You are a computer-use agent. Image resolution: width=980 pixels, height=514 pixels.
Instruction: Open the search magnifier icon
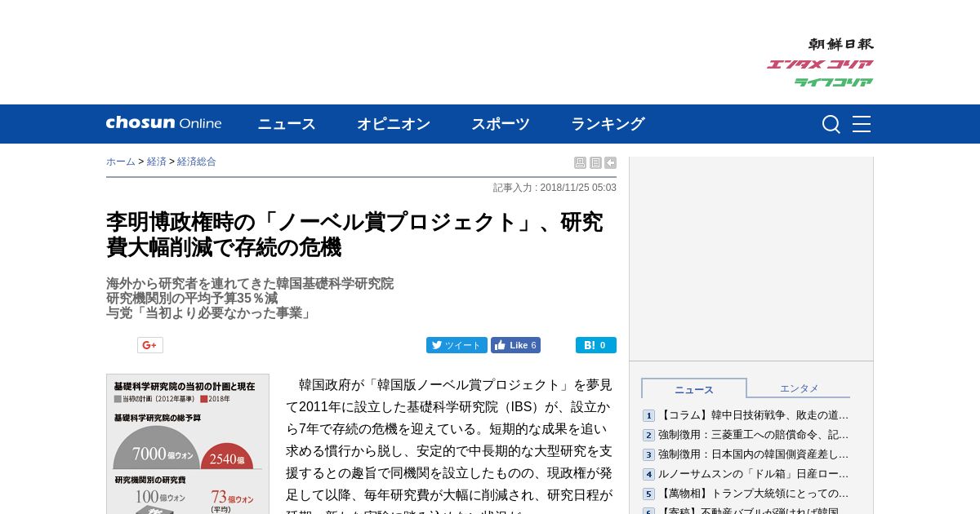tap(831, 124)
